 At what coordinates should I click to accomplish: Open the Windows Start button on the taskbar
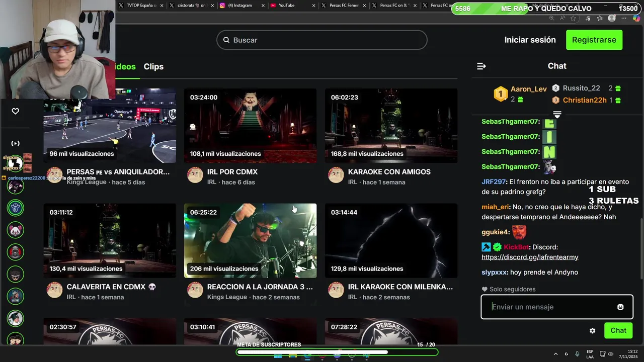coord(278,356)
